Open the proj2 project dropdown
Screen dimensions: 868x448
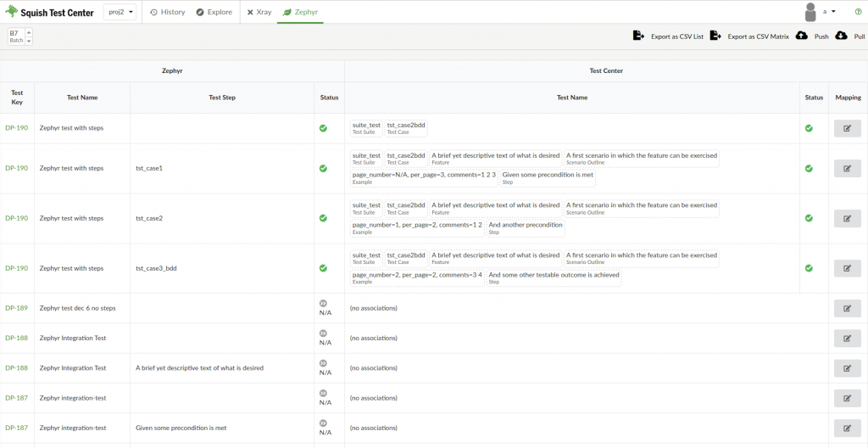[120, 12]
